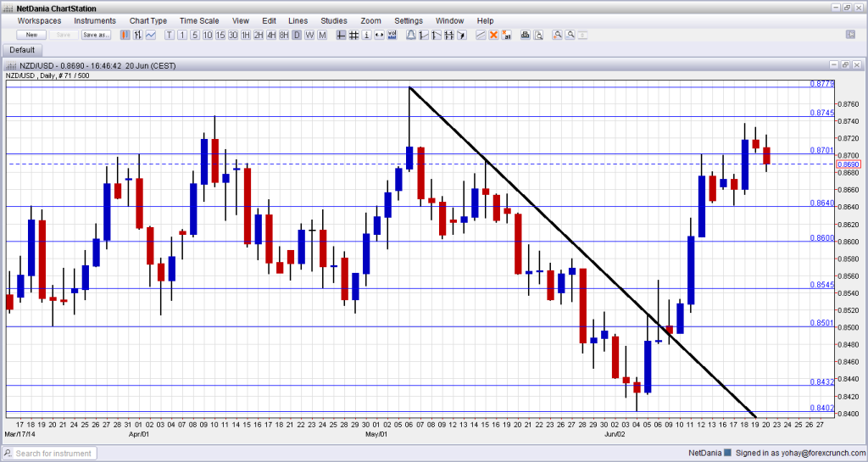The image size is (868, 462).
Task: Toggle the chart grid icon
Action: [353, 35]
